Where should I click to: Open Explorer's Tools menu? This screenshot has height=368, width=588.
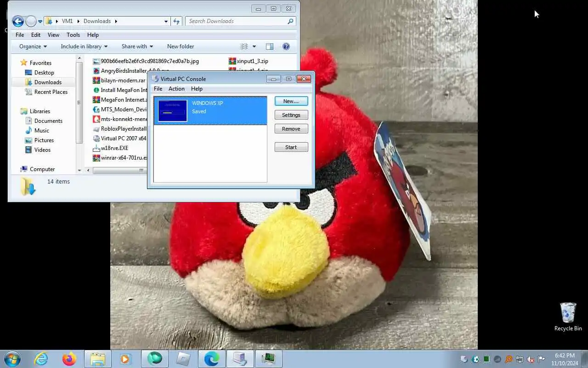pos(73,35)
